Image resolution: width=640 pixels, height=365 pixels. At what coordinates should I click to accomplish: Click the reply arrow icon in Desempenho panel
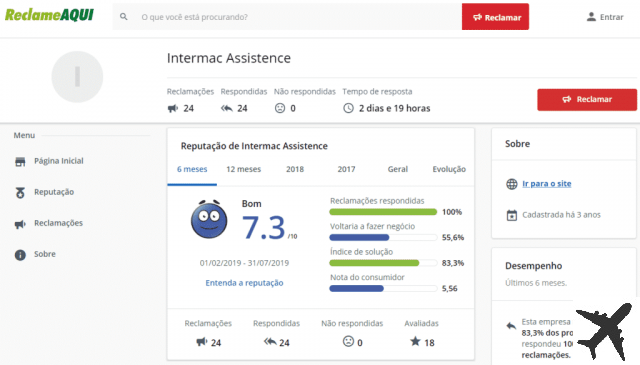coord(511,326)
